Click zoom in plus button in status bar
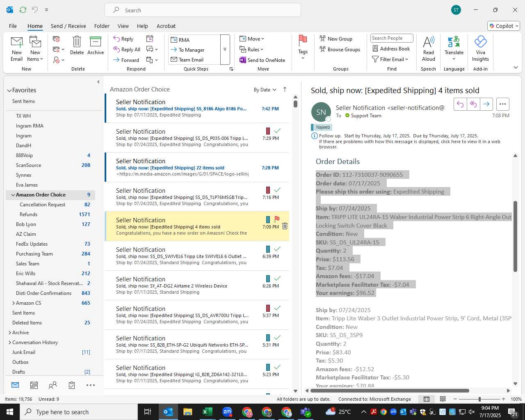This screenshot has width=525, height=420. tap(503, 399)
